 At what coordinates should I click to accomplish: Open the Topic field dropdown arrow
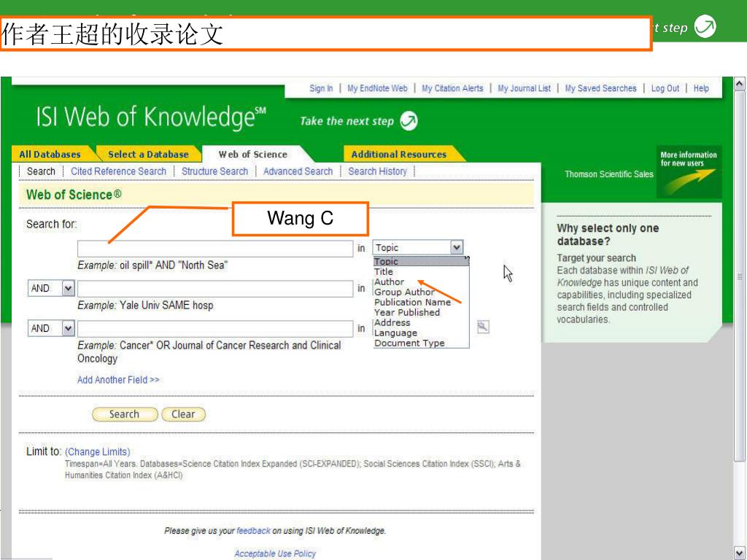(457, 247)
